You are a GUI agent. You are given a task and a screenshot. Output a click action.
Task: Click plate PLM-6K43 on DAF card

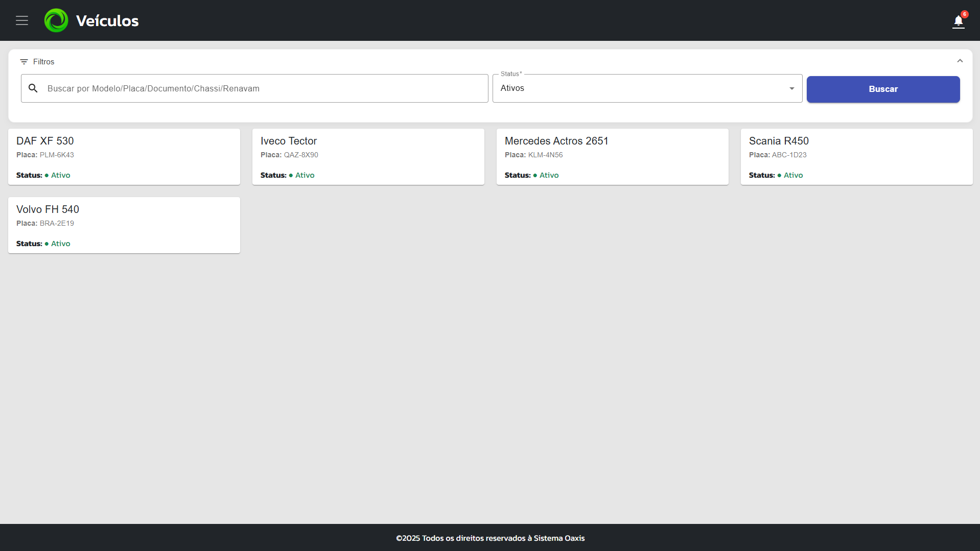(x=57, y=155)
